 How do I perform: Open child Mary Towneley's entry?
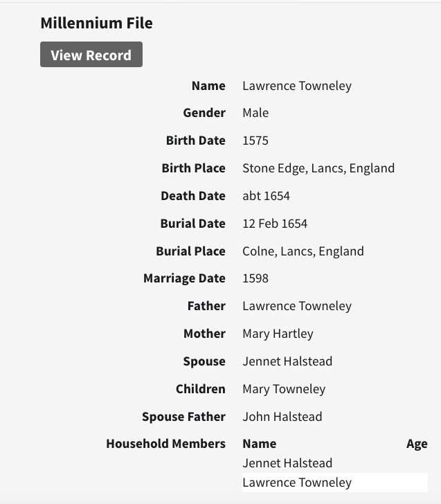284,389
